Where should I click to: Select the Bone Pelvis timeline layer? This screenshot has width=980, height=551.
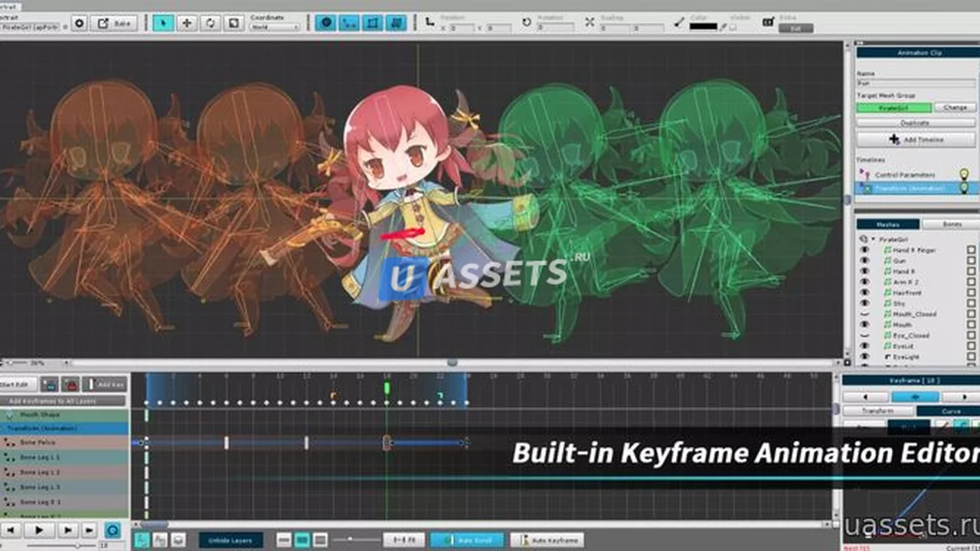pyautogui.click(x=64, y=442)
